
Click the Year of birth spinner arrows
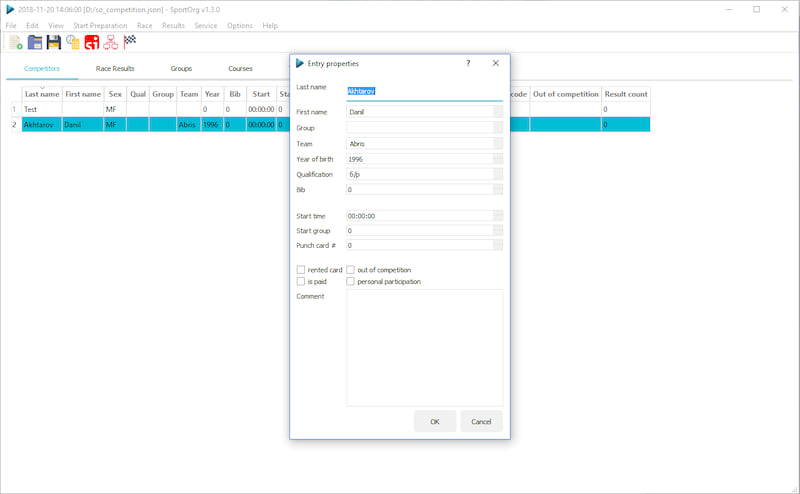coord(497,159)
